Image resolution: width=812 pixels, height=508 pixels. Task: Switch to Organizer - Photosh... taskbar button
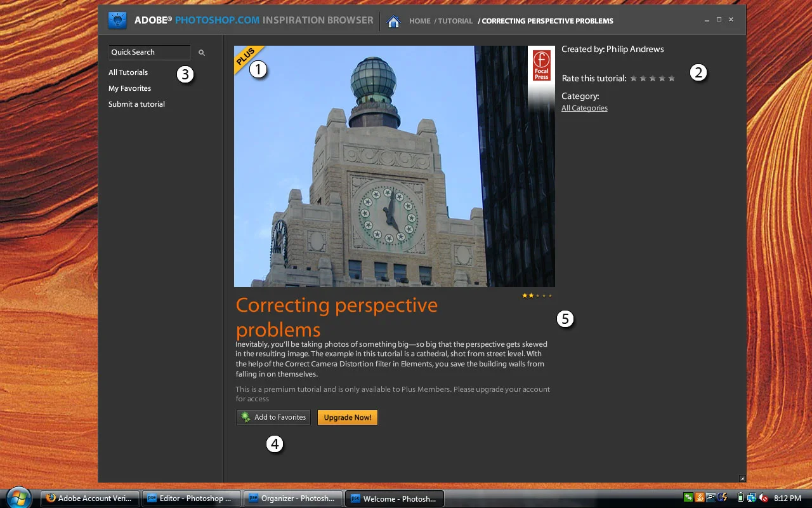(293, 498)
